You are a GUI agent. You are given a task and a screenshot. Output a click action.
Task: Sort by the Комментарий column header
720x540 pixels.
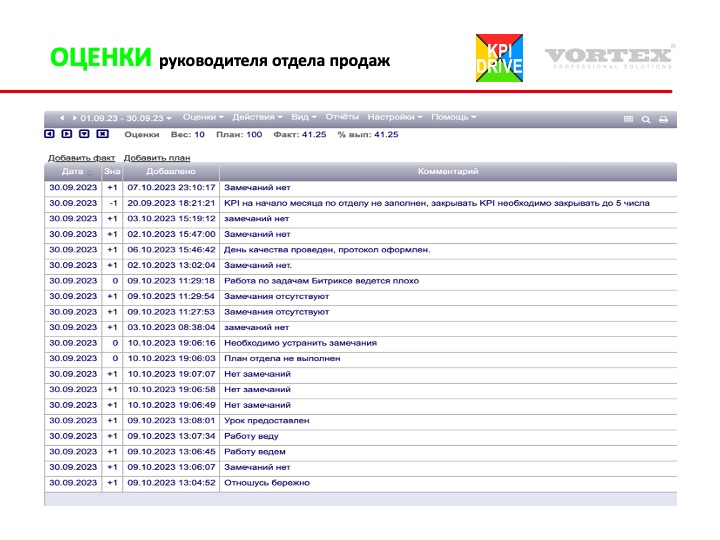pyautogui.click(x=448, y=171)
